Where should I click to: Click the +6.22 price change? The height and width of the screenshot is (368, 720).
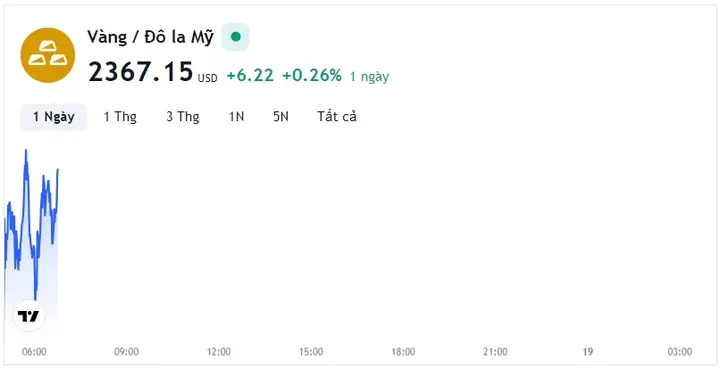[250, 75]
